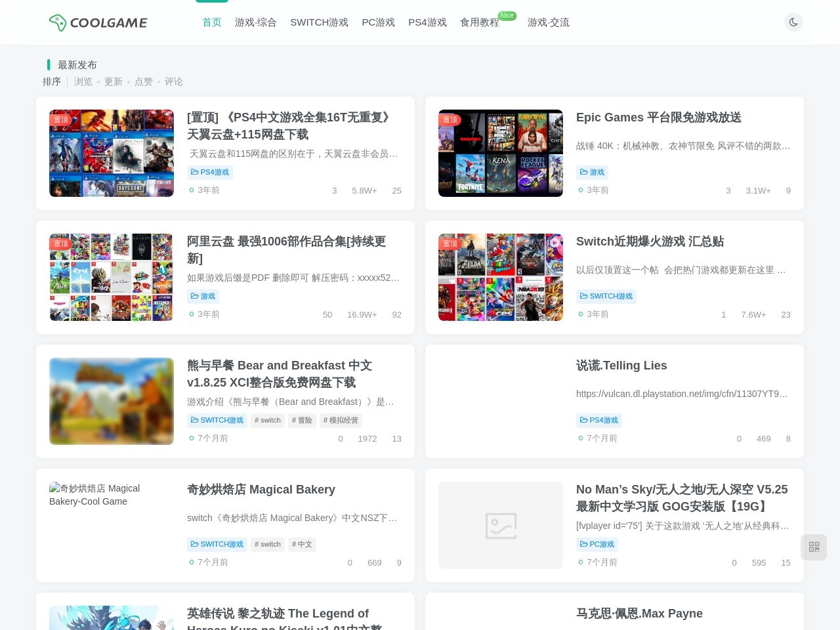840x630 pixels.
Task: Sort posts by 更新
Action: (114, 81)
